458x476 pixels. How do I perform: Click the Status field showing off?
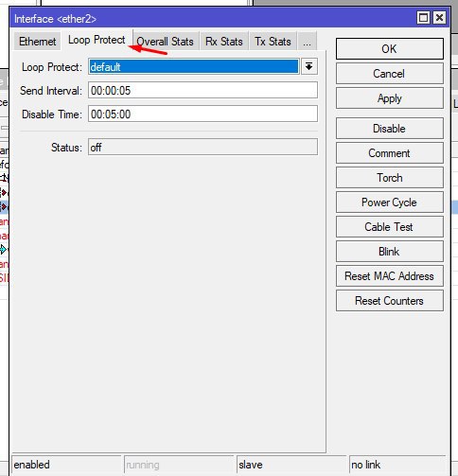[203, 147]
